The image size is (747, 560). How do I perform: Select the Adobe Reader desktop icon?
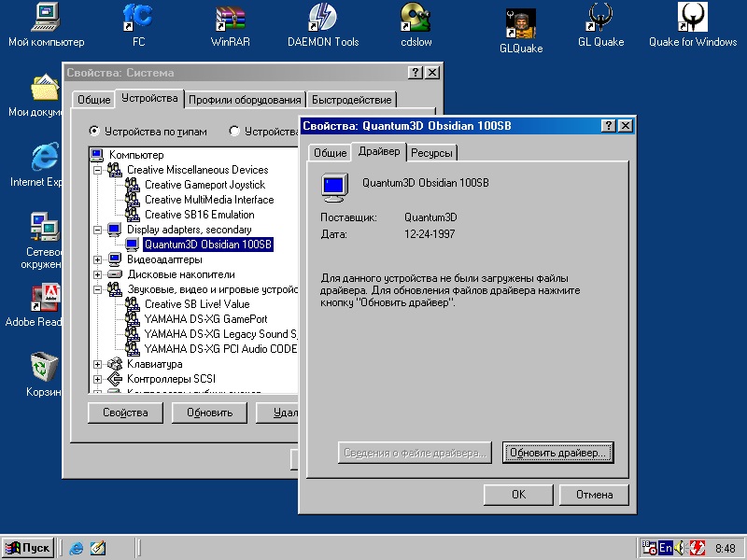pyautogui.click(x=45, y=298)
